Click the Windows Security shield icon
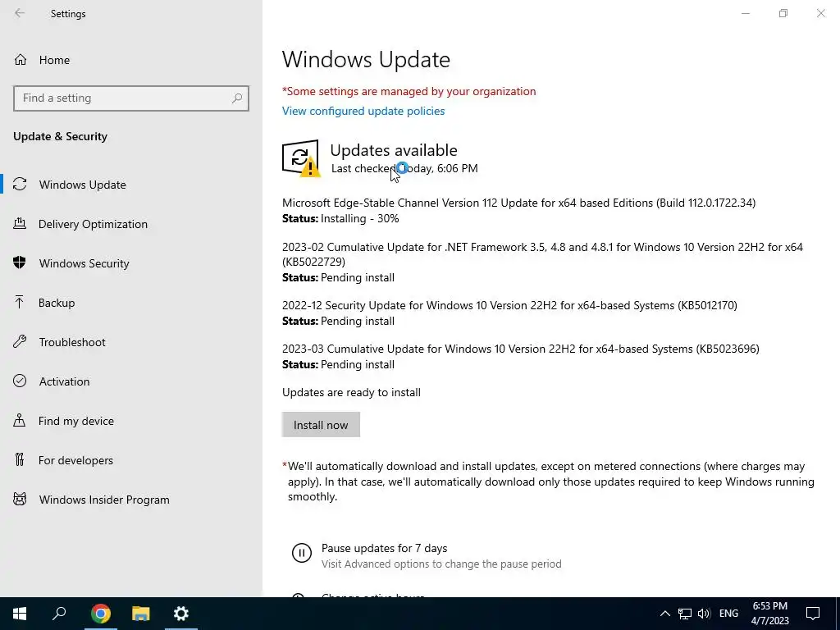 pyautogui.click(x=20, y=263)
